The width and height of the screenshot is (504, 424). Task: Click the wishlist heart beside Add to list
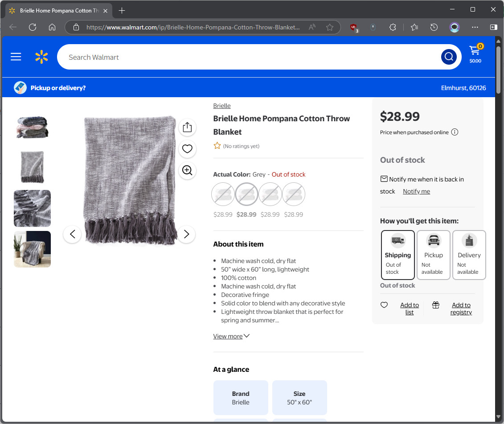(x=384, y=305)
